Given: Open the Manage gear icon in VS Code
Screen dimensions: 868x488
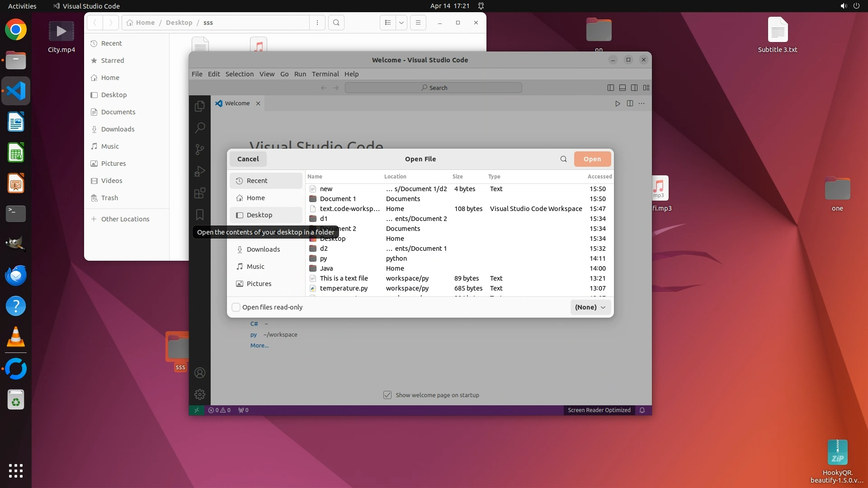Looking at the screenshot, I should pos(199,394).
